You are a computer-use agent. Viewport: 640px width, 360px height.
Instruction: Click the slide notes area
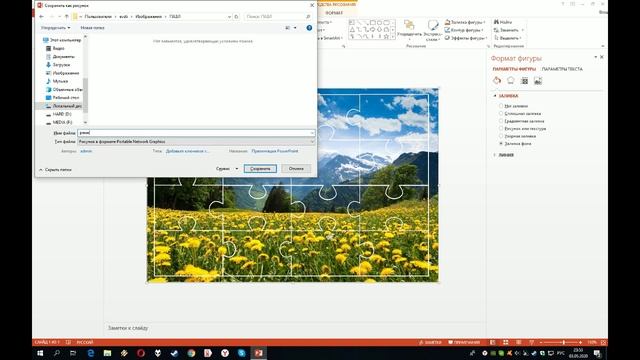[x=294, y=328]
